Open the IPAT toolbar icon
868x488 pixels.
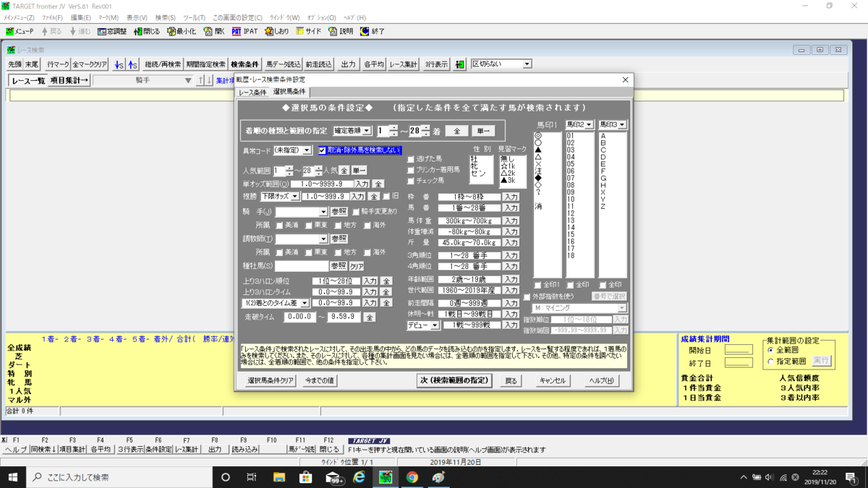point(244,32)
